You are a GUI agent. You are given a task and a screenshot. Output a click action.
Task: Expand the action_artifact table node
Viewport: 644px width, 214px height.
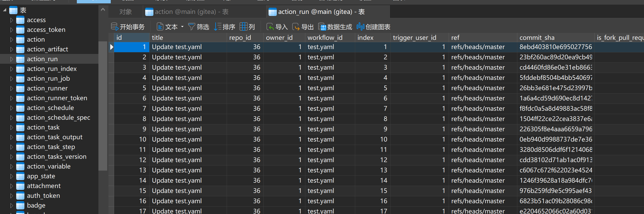tap(11, 49)
